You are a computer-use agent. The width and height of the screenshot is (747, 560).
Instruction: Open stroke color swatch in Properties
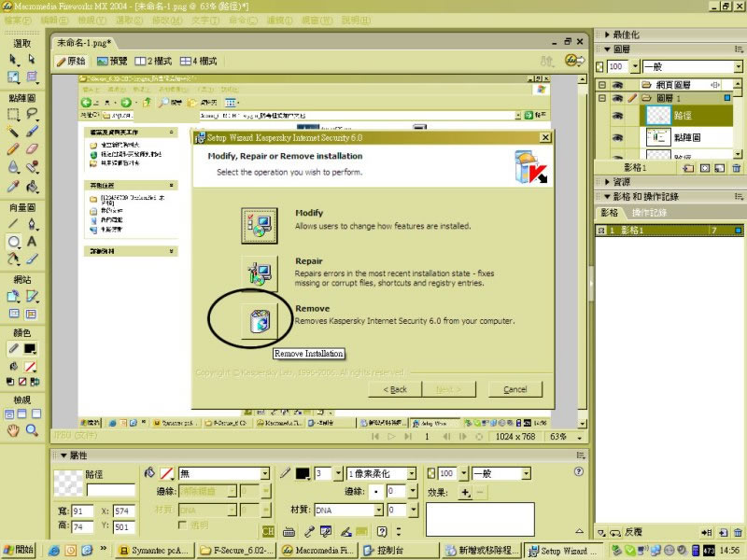point(303,473)
